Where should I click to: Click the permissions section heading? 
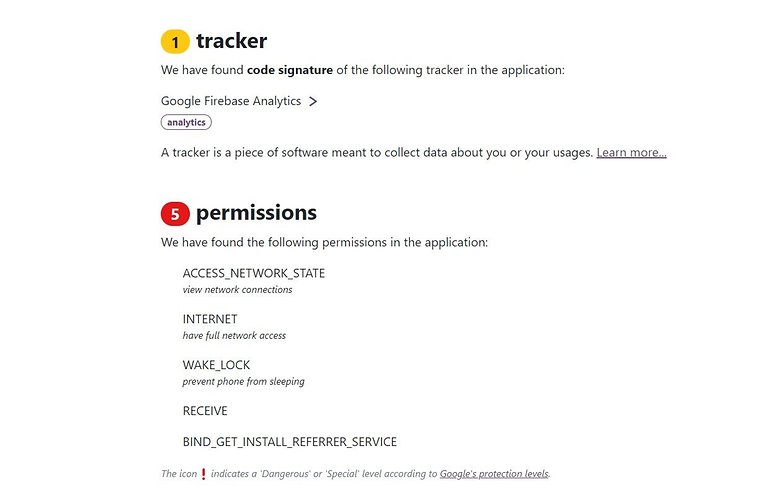pyautogui.click(x=256, y=213)
